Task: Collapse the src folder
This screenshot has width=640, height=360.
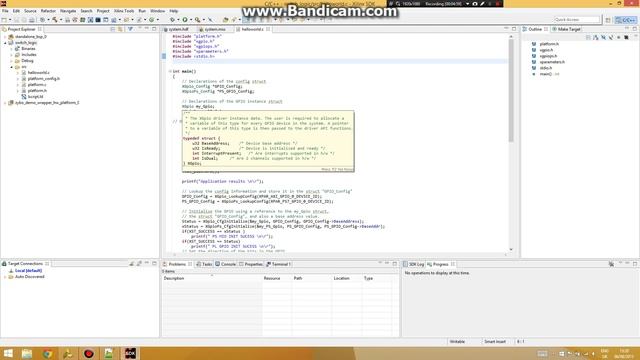Action: pos(11,67)
